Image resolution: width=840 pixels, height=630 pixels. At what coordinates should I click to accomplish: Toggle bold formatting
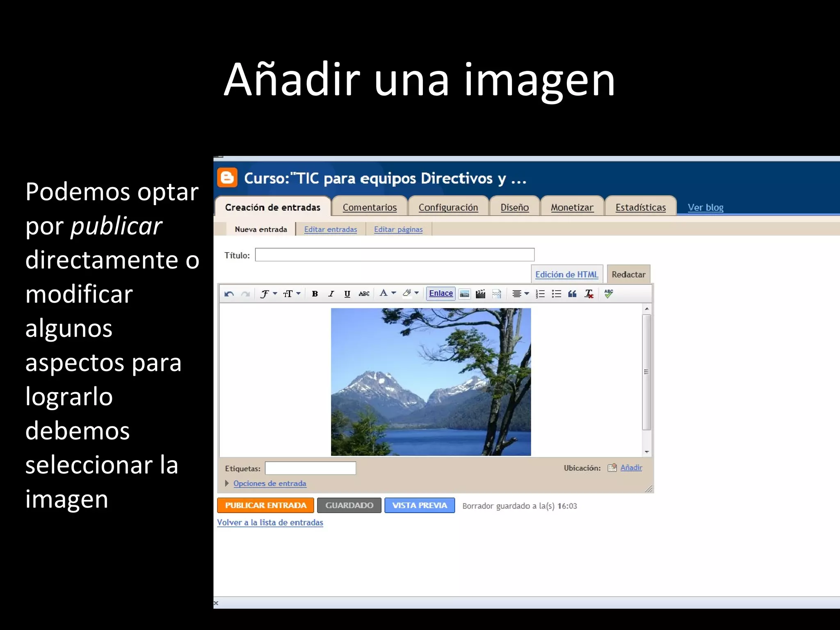(315, 294)
